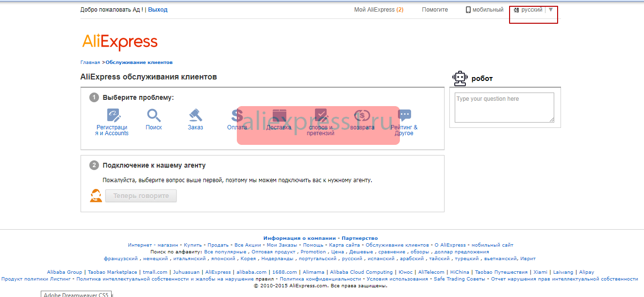The width and height of the screenshot is (644, 297).
Task: Click the orange agent headset icon
Action: [96, 196]
